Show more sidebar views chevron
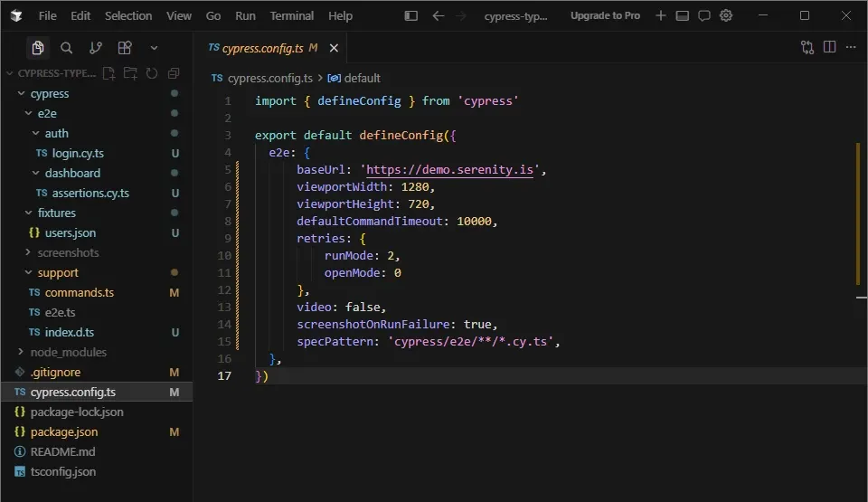Viewport: 868px width, 502px height. coord(154,48)
